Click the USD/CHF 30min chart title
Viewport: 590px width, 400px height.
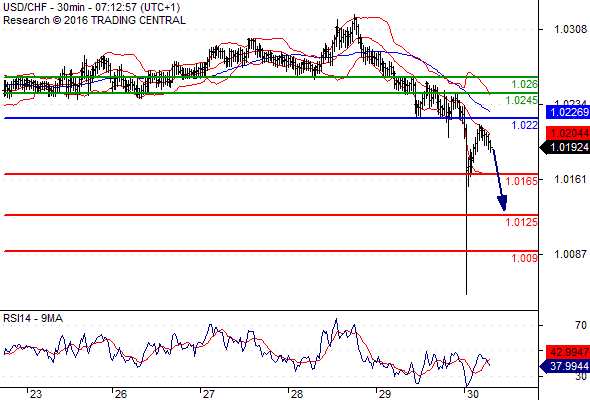[x=91, y=8]
